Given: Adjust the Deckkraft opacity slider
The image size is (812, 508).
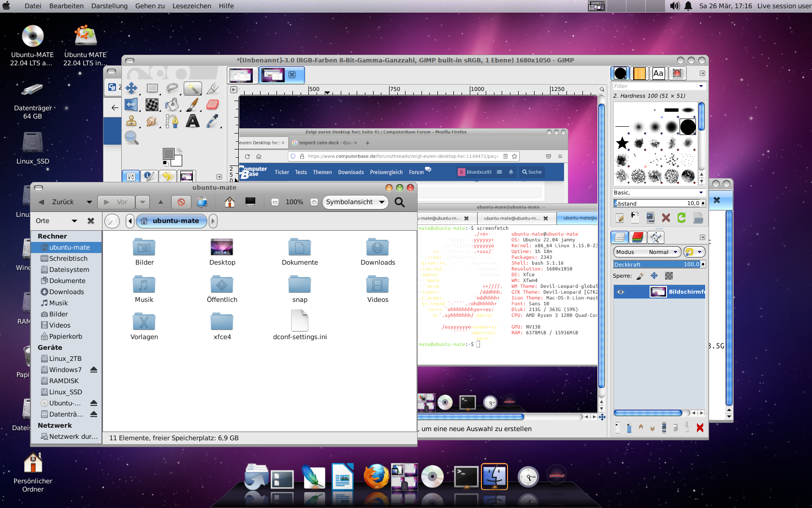Looking at the screenshot, I should click(659, 264).
